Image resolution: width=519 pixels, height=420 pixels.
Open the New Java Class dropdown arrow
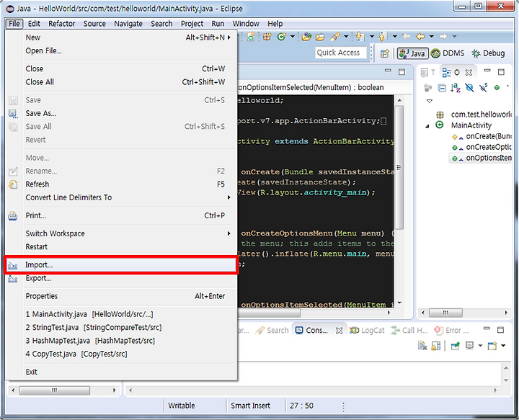(292, 37)
